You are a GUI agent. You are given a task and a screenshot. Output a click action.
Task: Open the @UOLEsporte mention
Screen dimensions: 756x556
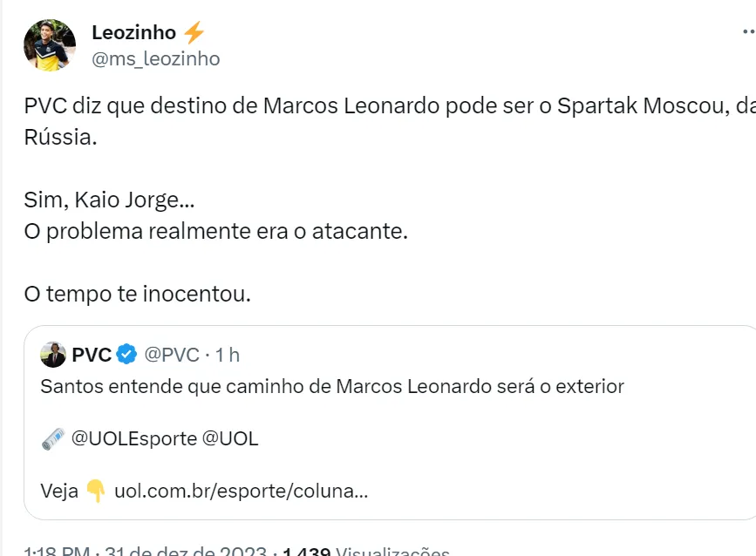click(134, 438)
